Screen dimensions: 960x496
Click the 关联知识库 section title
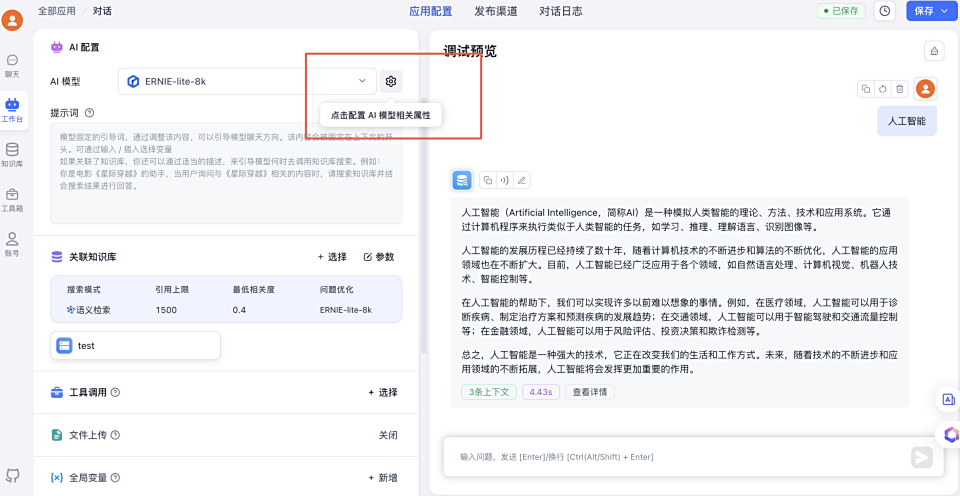point(92,257)
